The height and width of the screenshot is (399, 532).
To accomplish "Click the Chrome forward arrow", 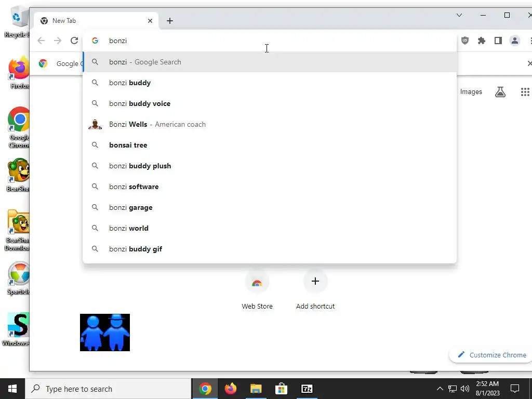I will click(58, 41).
